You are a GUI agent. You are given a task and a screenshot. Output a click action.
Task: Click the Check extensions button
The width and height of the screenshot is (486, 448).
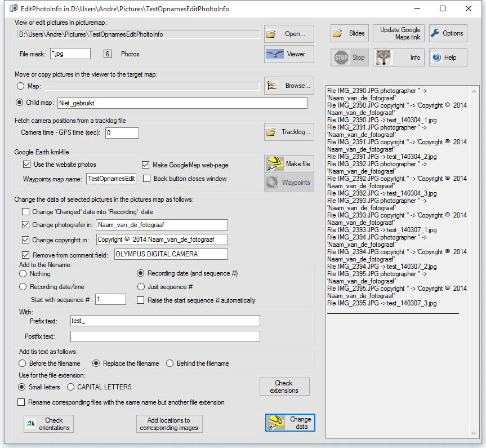pos(284,387)
